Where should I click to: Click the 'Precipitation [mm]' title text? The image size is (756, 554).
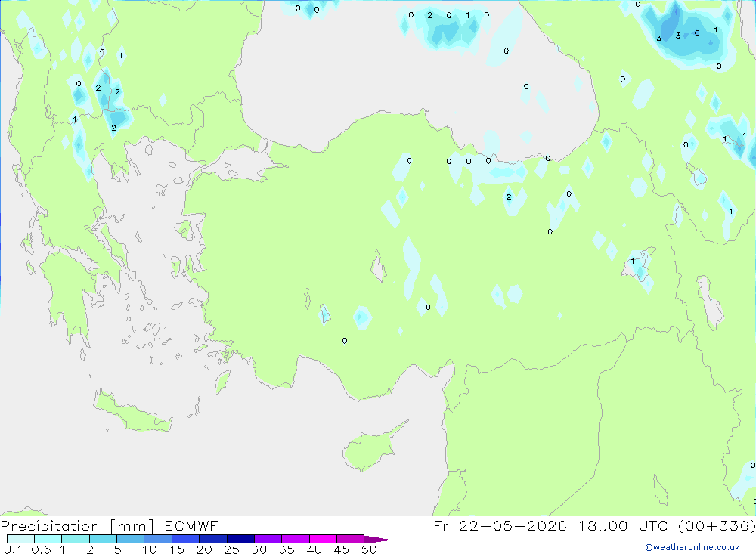coord(77,526)
